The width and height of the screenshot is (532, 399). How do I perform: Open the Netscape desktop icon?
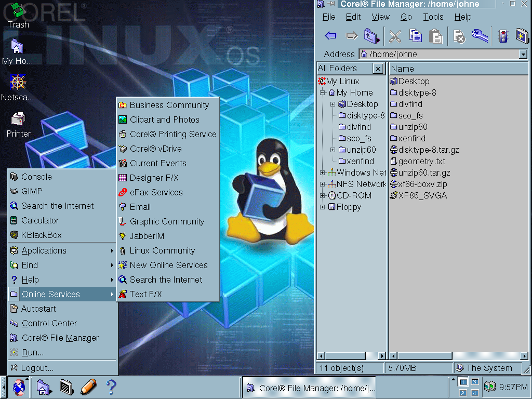(18, 87)
